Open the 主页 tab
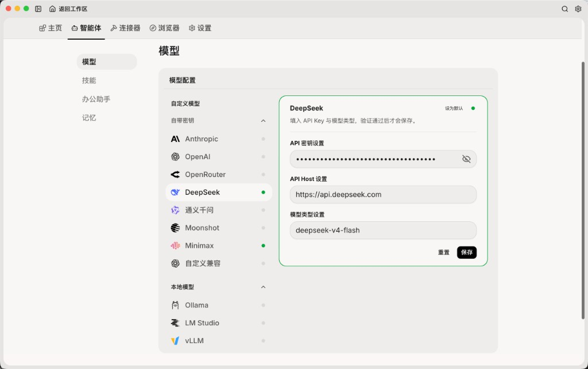 pos(51,28)
